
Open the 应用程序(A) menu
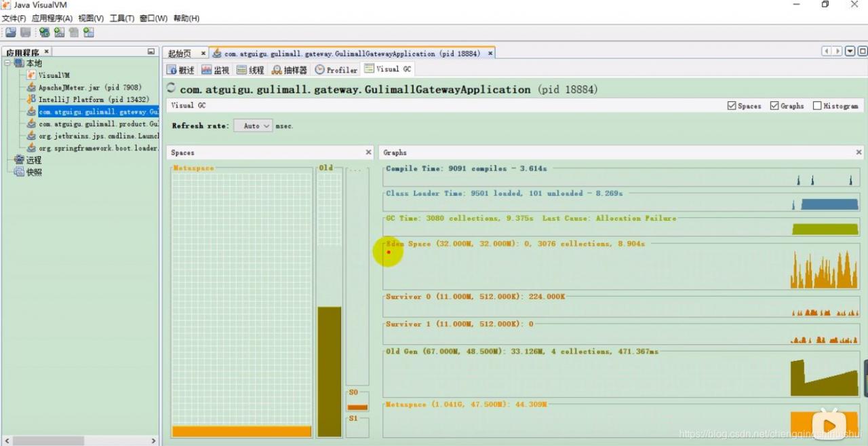[x=52, y=18]
